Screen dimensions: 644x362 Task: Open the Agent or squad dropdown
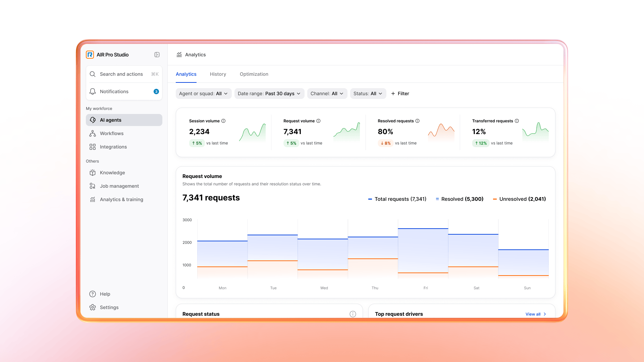[x=204, y=94]
